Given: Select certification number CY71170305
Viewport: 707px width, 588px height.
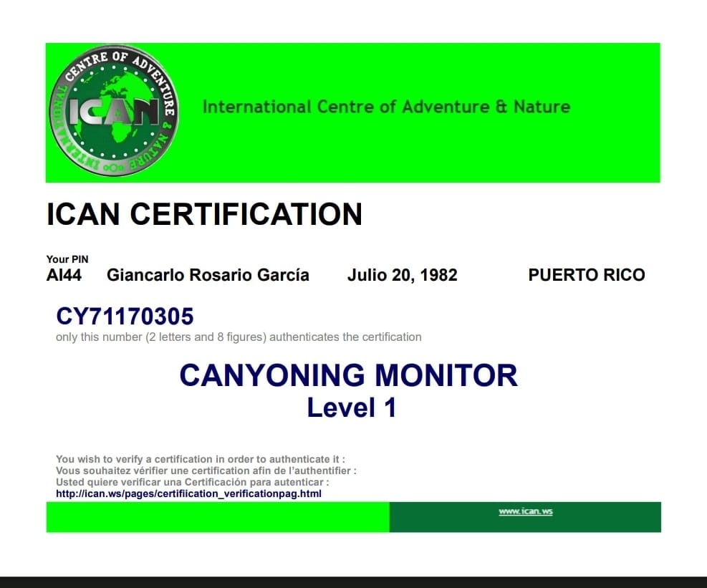Looking at the screenshot, I should click(125, 316).
